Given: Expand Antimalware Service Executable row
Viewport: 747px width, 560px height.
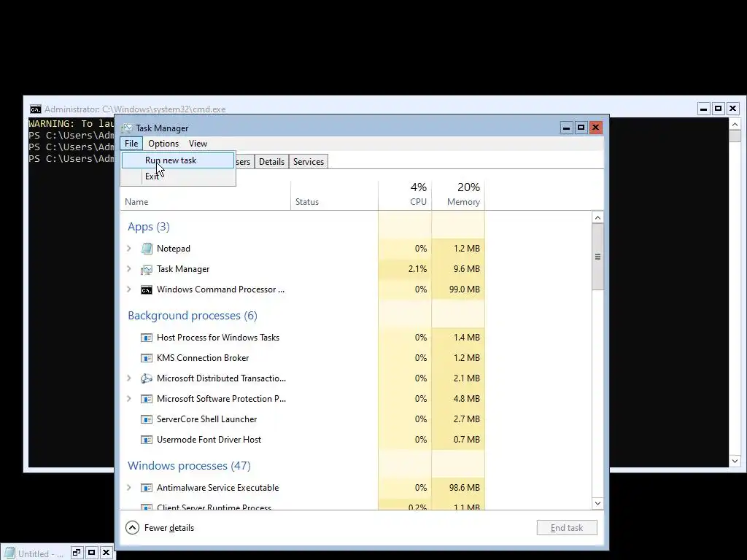Looking at the screenshot, I should coord(129,488).
